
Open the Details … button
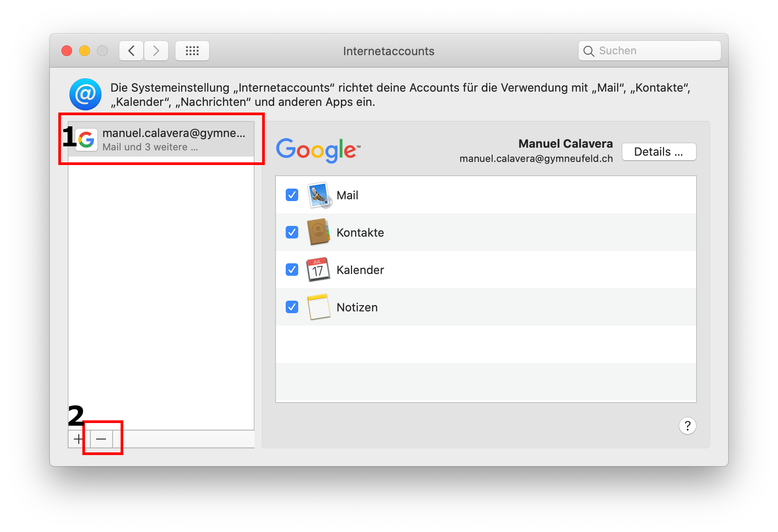pyautogui.click(x=658, y=152)
